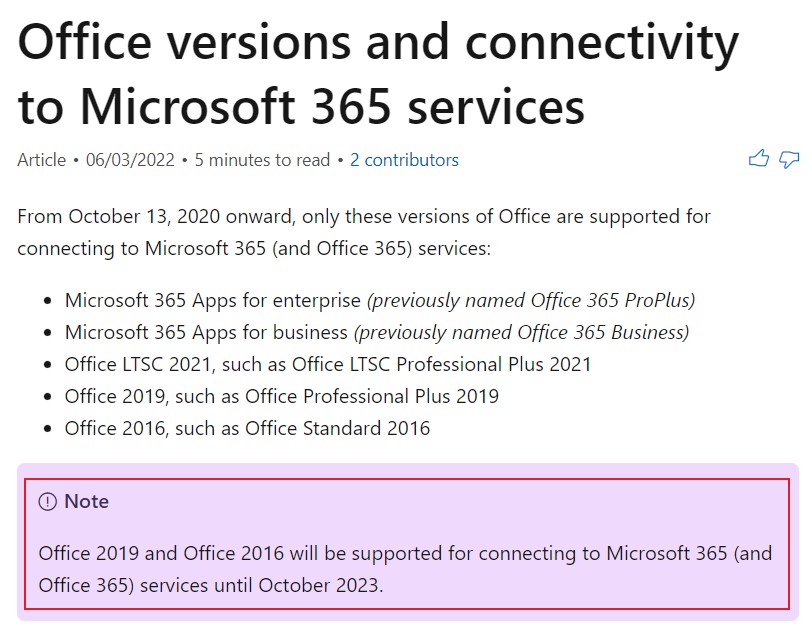
Task: Click italic text previously named Office 365 Business
Action: point(521,333)
